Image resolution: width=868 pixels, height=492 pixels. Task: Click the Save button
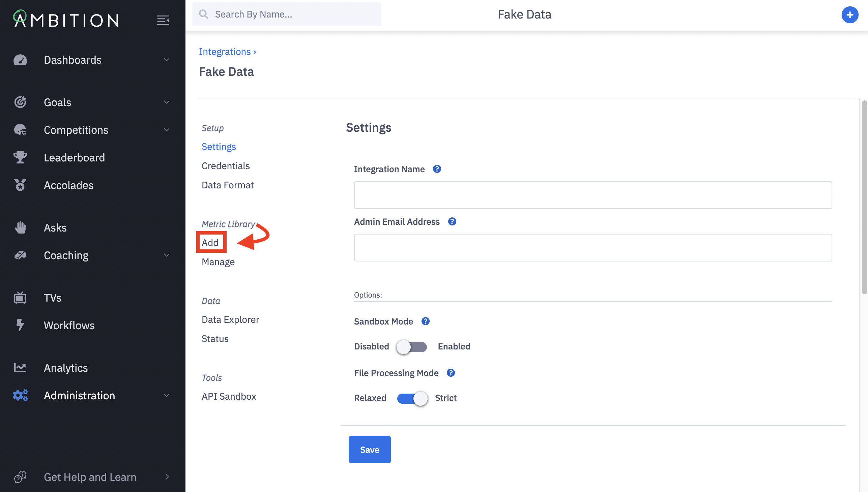pyautogui.click(x=369, y=450)
